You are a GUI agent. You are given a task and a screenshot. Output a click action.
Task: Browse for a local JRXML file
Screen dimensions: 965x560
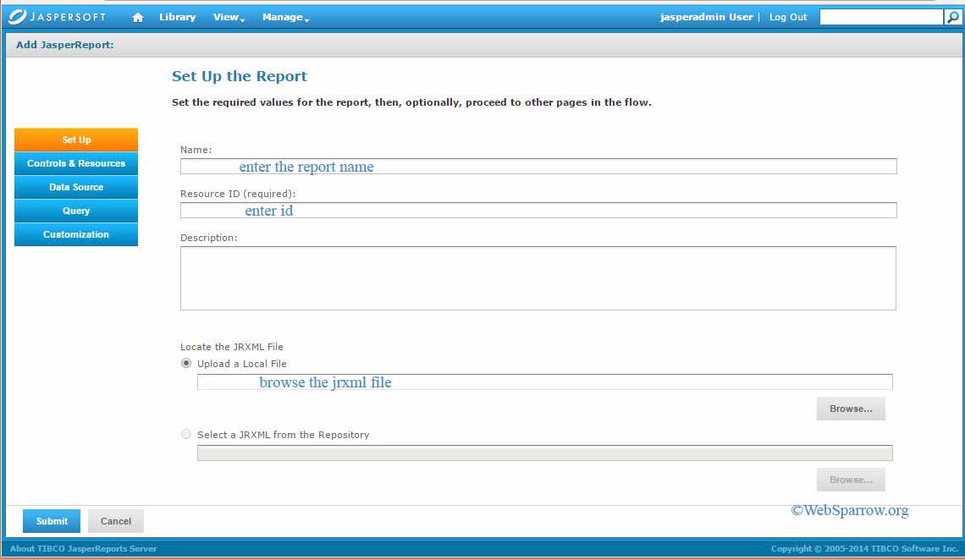(850, 409)
